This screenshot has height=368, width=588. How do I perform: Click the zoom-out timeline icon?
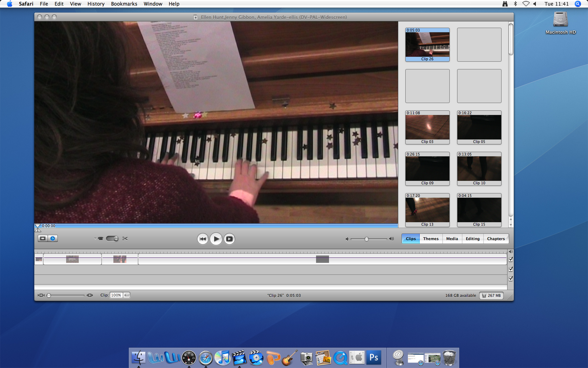tap(41, 295)
